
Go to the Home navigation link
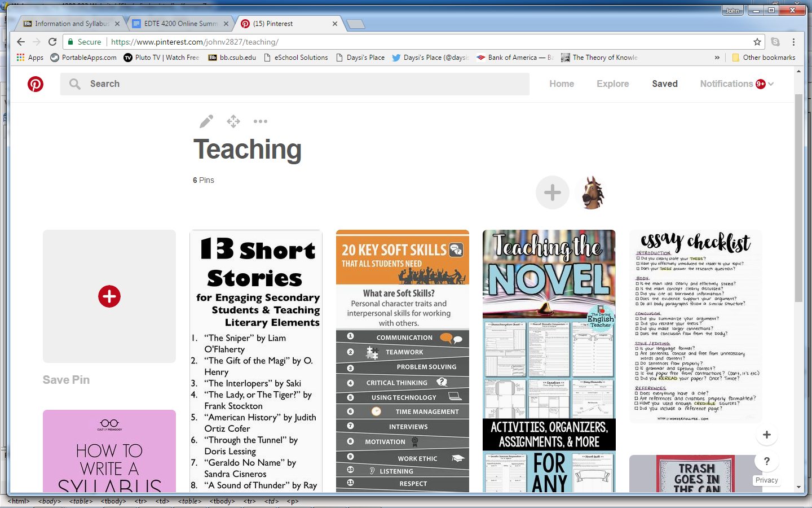click(562, 84)
